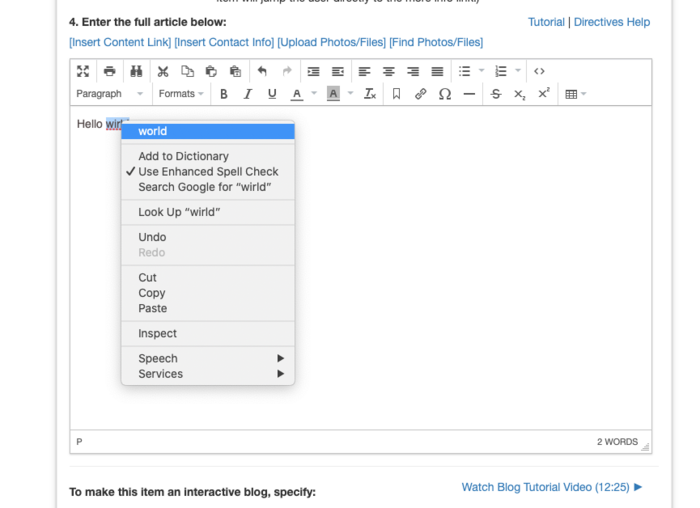700x508 pixels.
Task: Toggle subscript formatting
Action: (520, 94)
